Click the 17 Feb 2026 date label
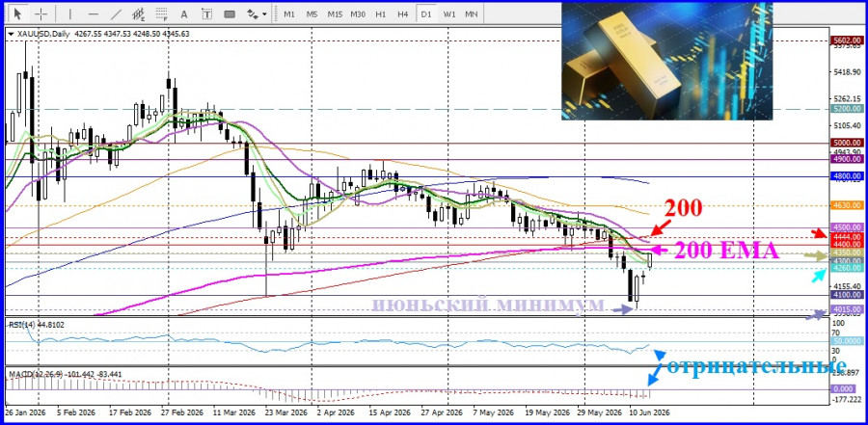868x425 pixels. (x=129, y=413)
